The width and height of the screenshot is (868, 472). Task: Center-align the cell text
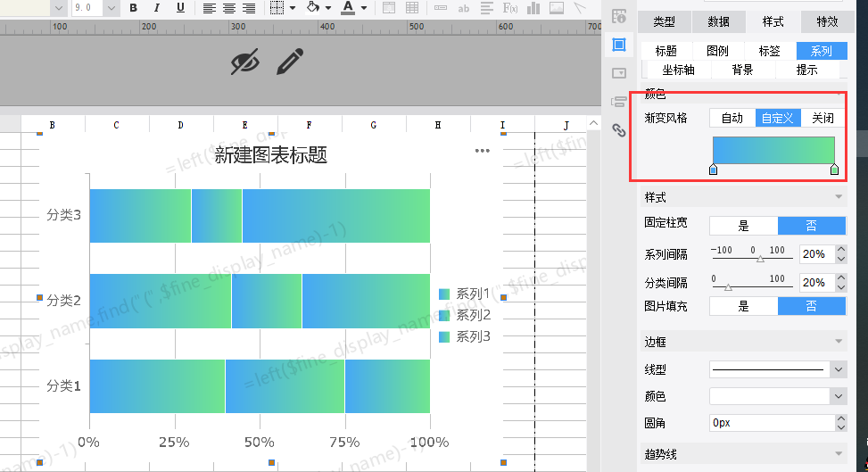click(229, 8)
